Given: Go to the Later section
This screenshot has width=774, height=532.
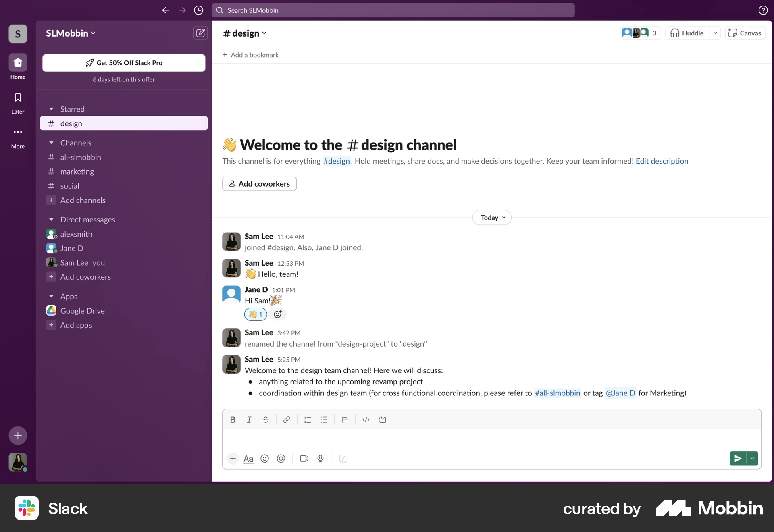Looking at the screenshot, I should [x=17, y=102].
